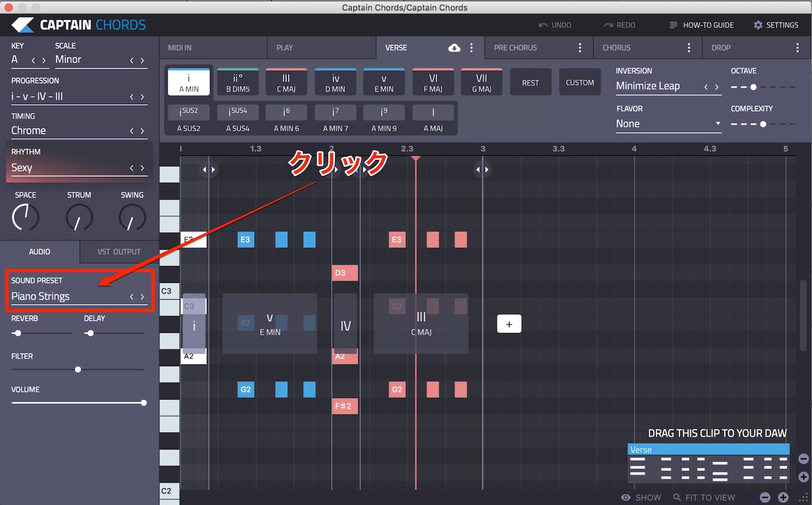Click the cloud upload icon on Verse tab
This screenshot has width=812, height=505.
(x=454, y=48)
